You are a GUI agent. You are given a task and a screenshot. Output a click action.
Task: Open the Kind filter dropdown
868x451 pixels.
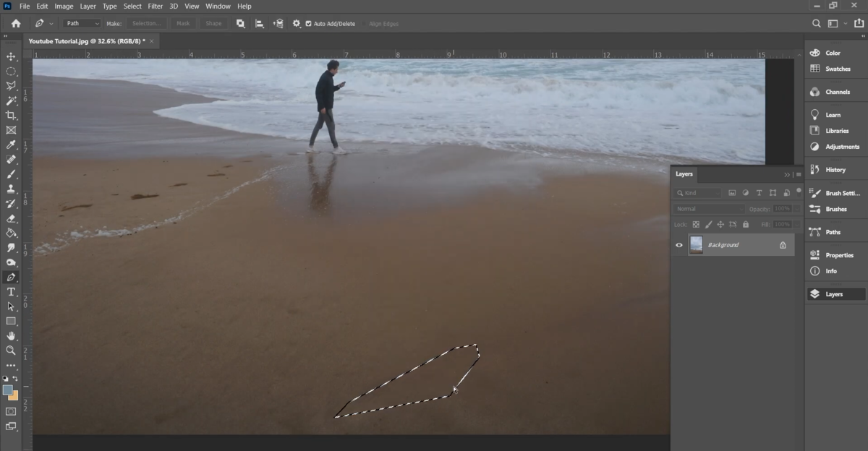coord(698,193)
